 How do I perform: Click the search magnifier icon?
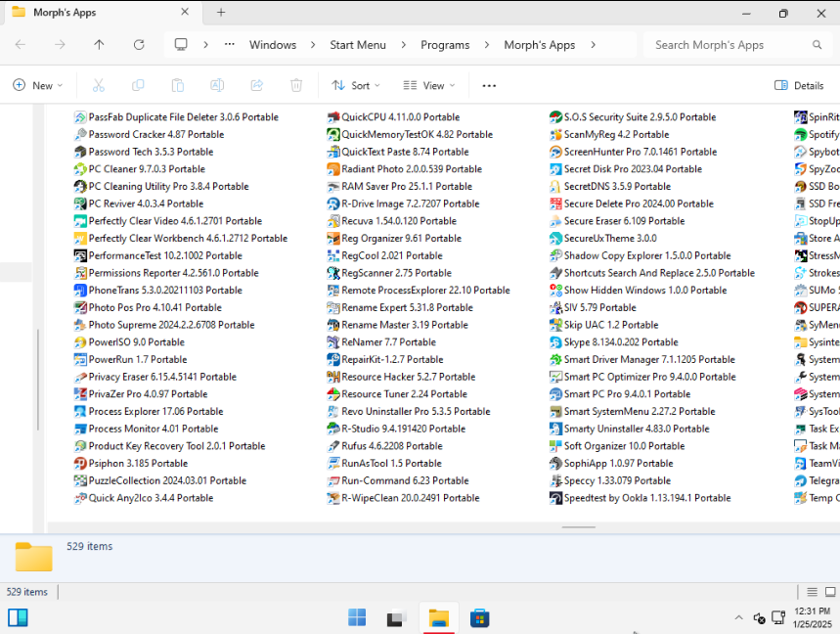(x=817, y=44)
